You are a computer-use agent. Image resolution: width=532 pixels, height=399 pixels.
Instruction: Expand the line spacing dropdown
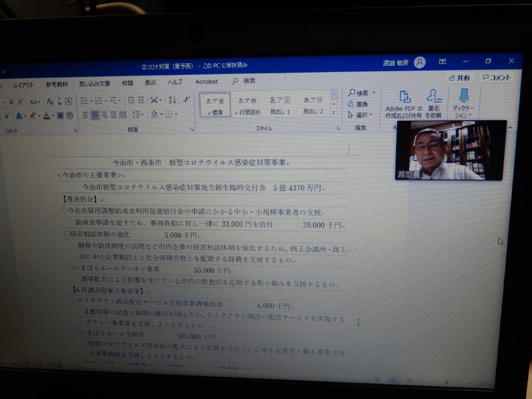(x=138, y=115)
